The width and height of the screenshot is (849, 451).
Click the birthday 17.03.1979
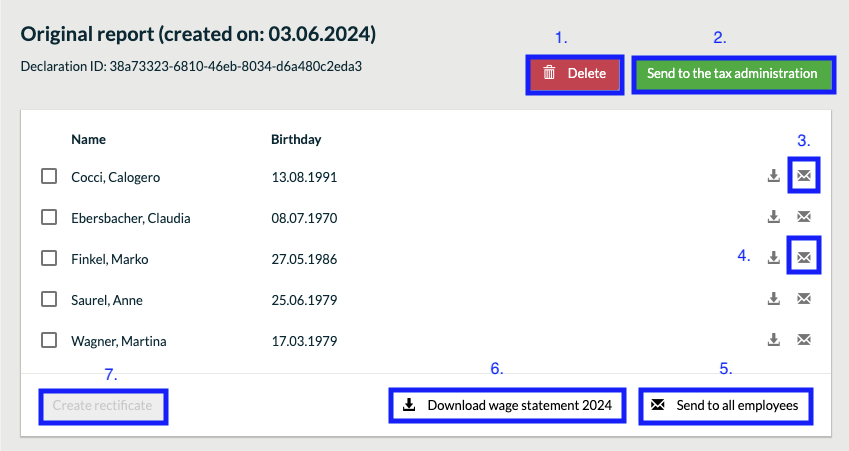point(304,341)
